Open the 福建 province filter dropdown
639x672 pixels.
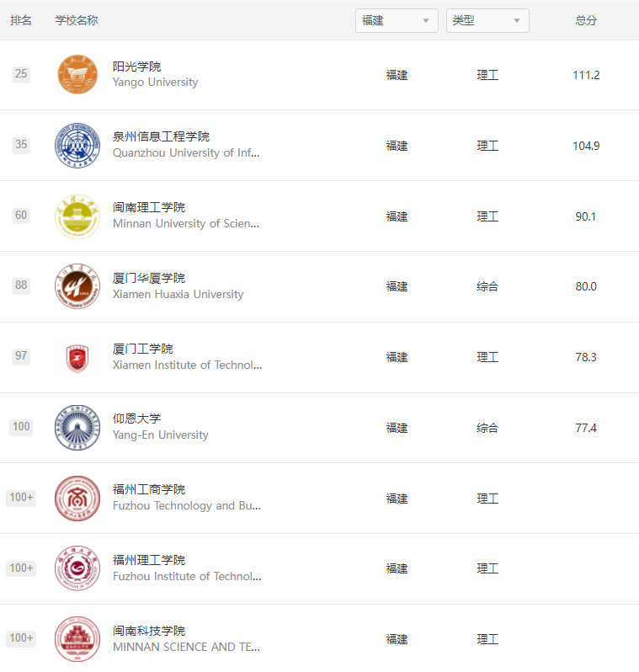[397, 20]
